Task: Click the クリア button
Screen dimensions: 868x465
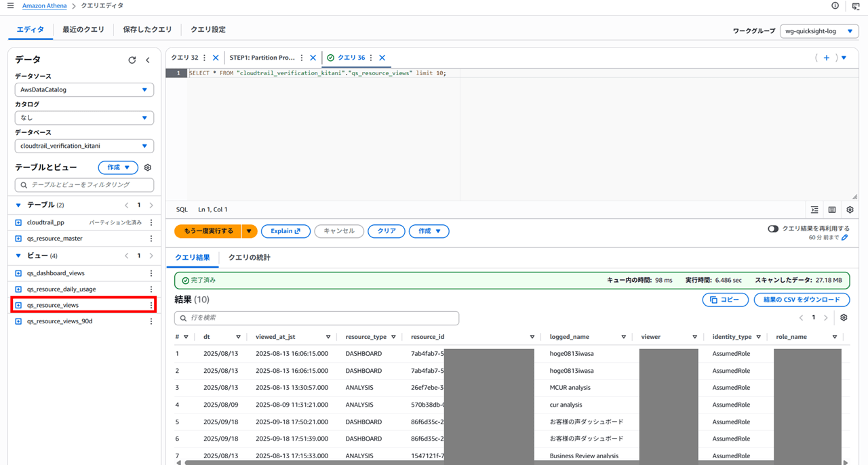Action: [387, 231]
